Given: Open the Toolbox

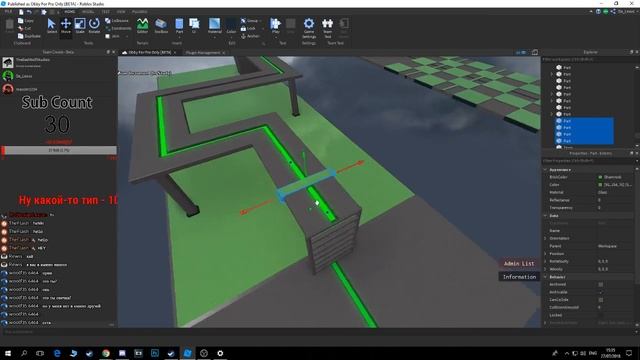Looking at the screenshot, I should coord(161,26).
